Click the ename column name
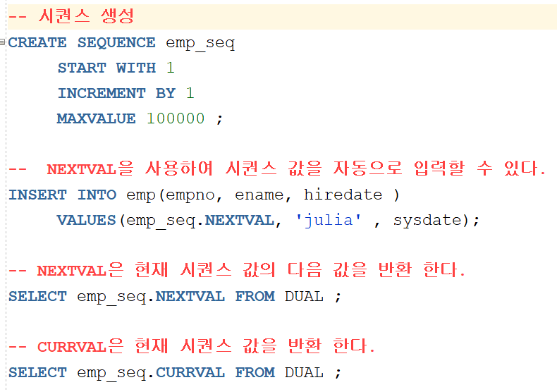Image resolution: width=557 pixels, height=392 pixels. point(259,195)
